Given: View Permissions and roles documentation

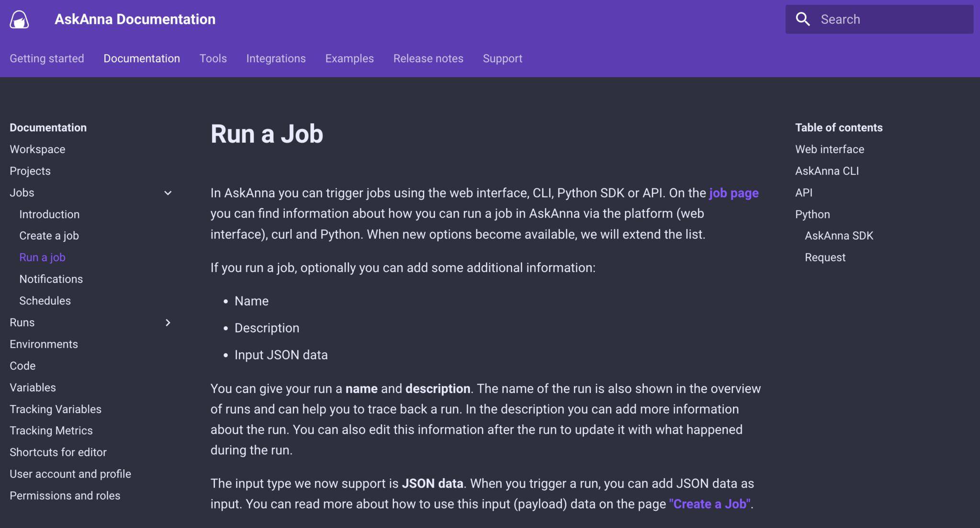Looking at the screenshot, I should click(65, 495).
